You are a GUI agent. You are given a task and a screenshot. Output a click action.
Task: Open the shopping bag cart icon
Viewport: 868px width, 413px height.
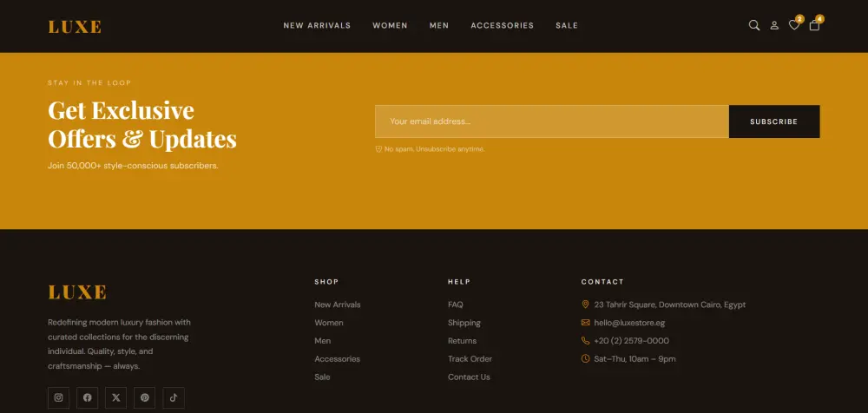[x=814, y=25]
